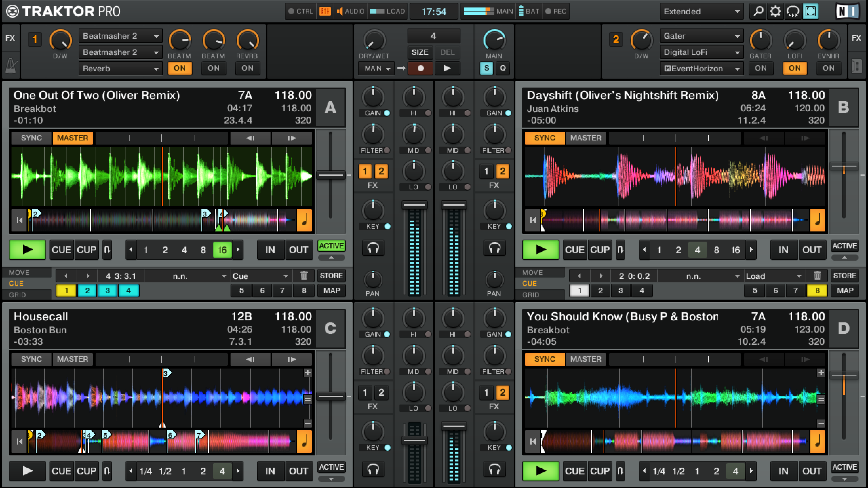Click Deck A flux loop icon
Viewport: 868px width, 488px height.
pyautogui.click(x=107, y=250)
